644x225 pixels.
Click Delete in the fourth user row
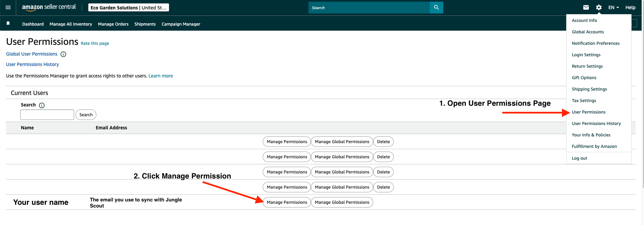pyautogui.click(x=383, y=187)
